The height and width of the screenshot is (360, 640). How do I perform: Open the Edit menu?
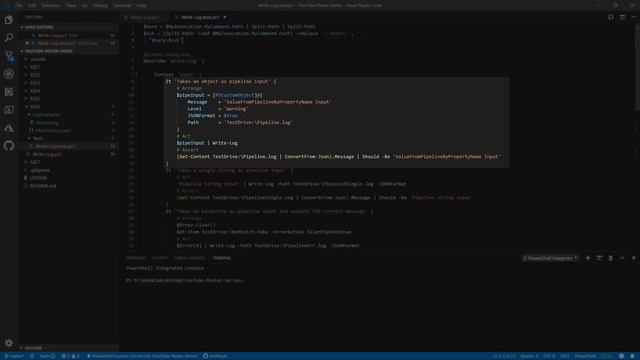(32, 6)
